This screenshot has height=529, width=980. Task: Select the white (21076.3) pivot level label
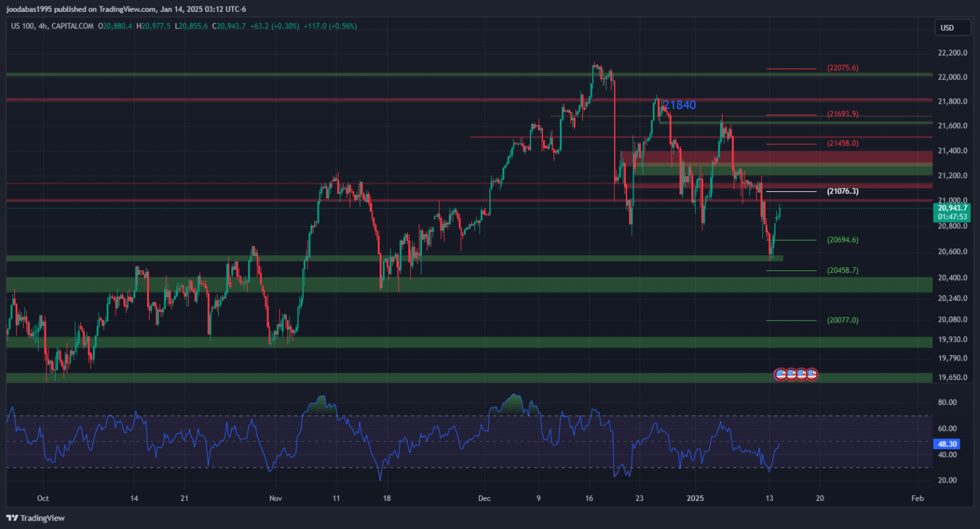click(x=842, y=191)
